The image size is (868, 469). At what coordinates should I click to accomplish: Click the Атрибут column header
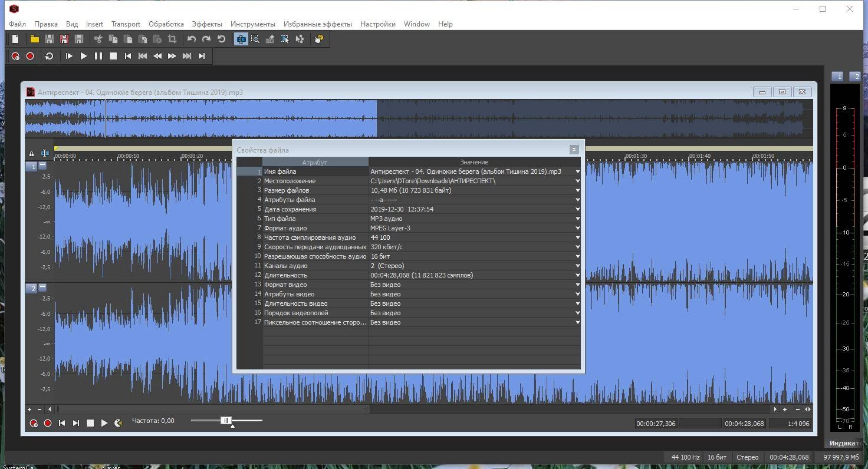coord(315,162)
